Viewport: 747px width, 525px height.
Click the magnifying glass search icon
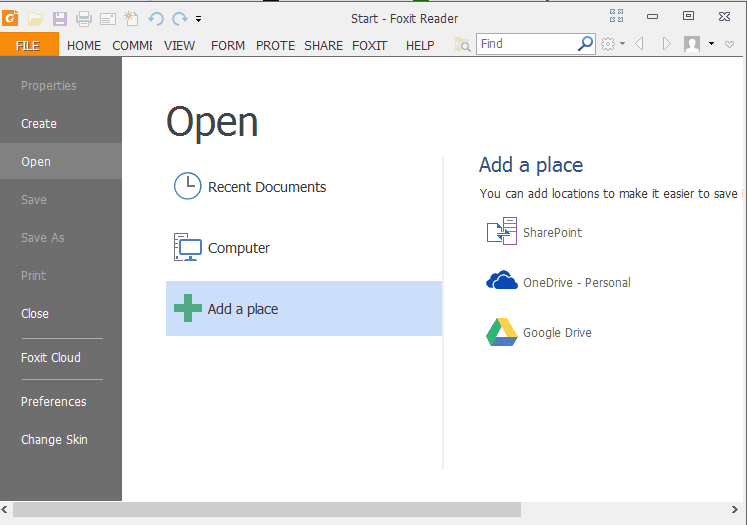coord(585,44)
